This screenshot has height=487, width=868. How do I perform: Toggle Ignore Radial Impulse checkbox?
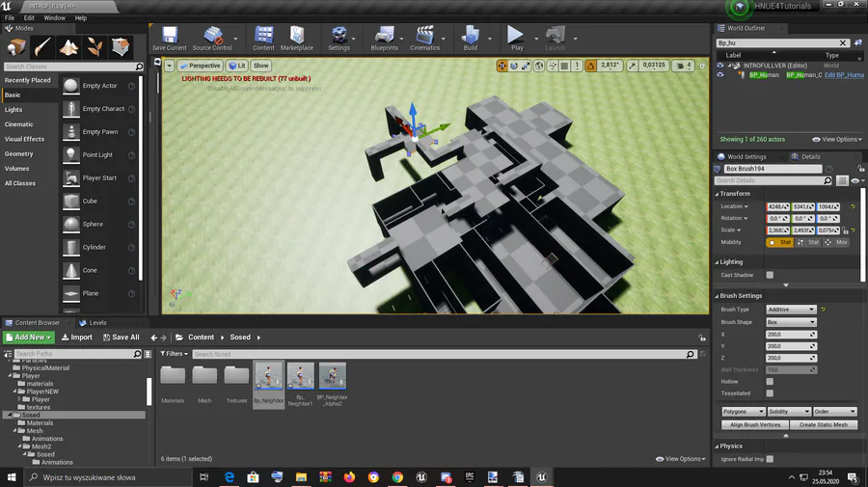click(770, 459)
